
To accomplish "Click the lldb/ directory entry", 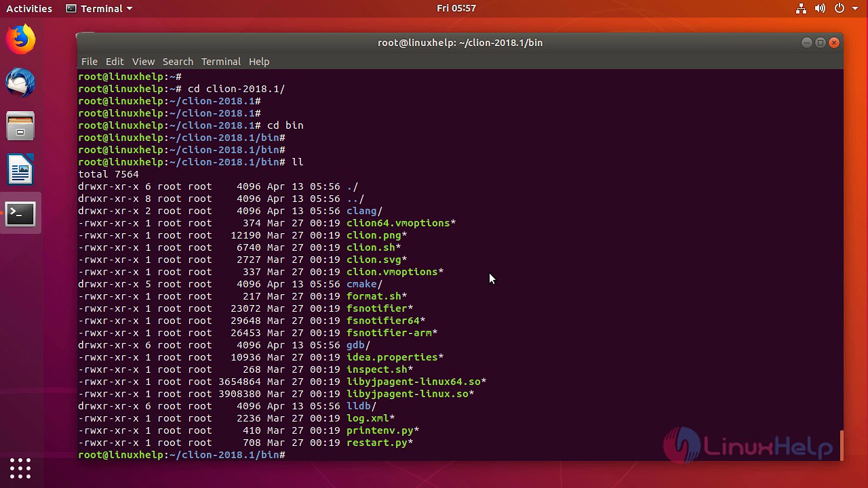I will click(x=361, y=406).
